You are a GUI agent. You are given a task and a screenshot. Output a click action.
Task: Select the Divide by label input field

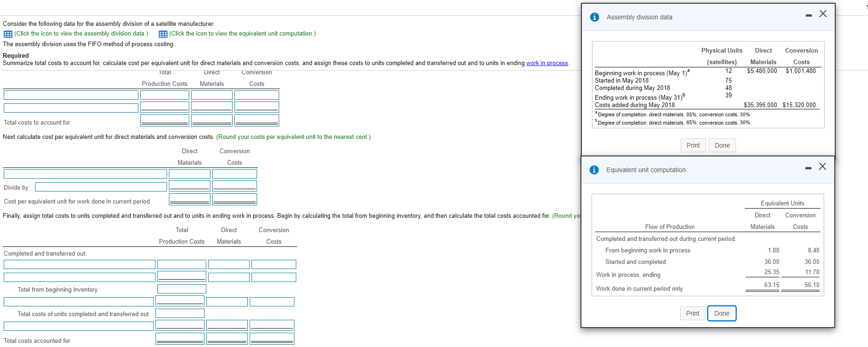coord(101,187)
